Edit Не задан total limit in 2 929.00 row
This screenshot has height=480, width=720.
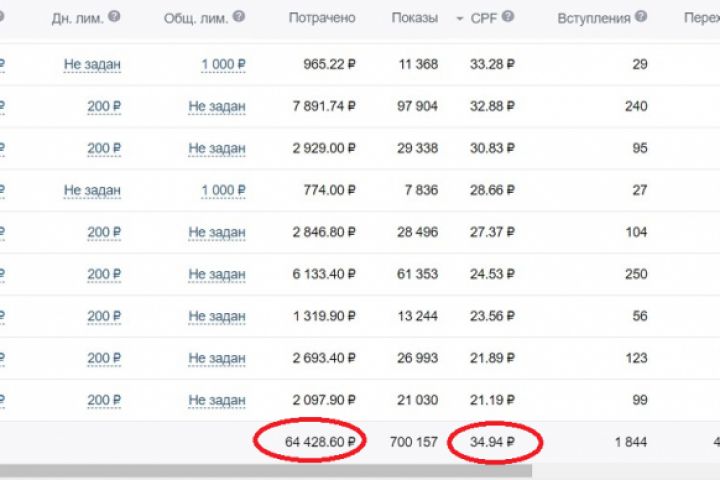[x=217, y=149]
